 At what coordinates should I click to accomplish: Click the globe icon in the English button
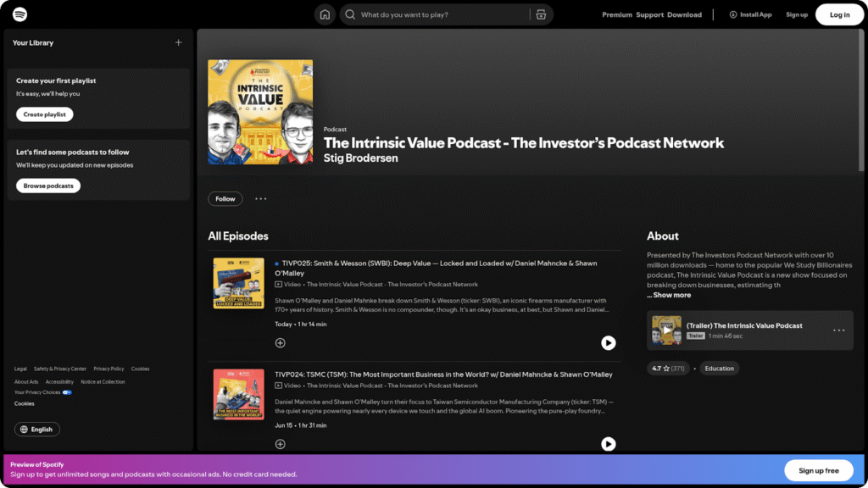pos(24,430)
